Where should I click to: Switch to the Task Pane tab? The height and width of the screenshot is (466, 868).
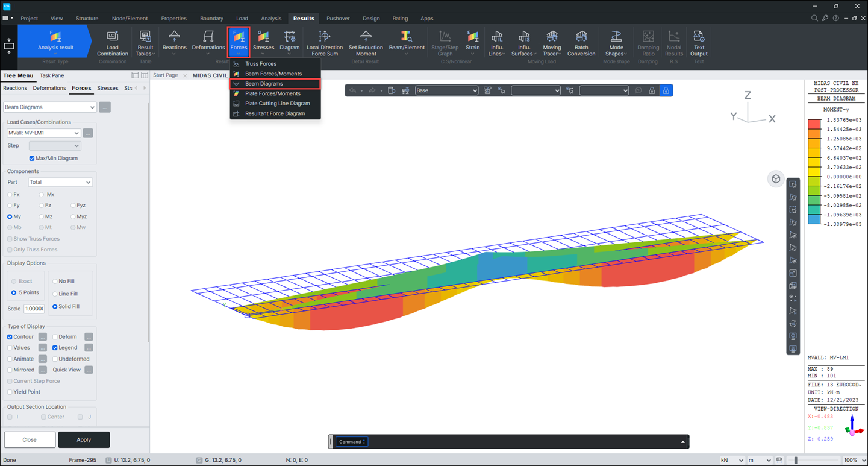(52, 75)
